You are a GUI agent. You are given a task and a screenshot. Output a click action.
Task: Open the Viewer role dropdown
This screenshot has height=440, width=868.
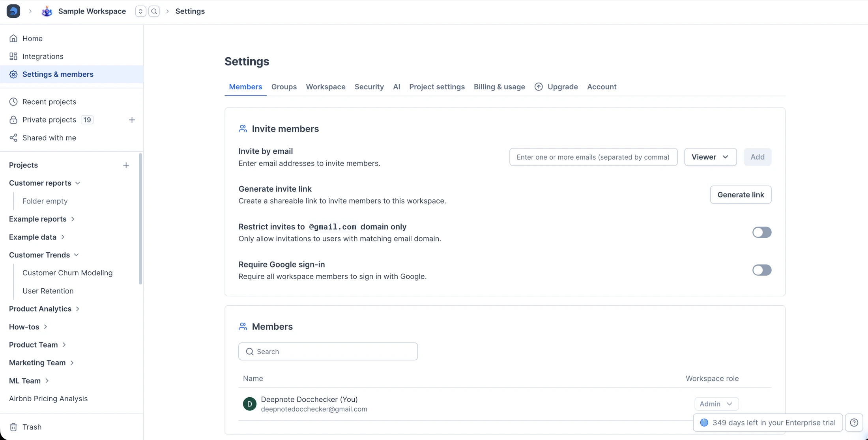710,157
